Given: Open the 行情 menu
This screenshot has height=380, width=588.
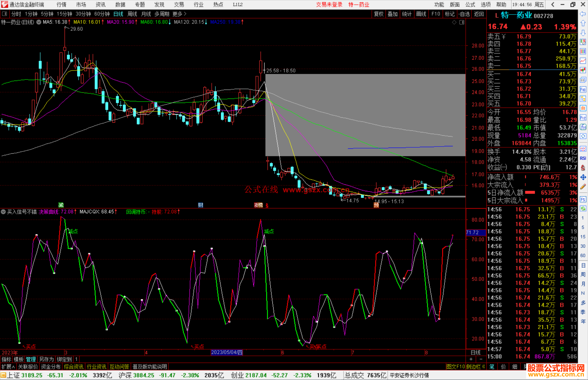Looking at the screenshot, I should (62, 4).
